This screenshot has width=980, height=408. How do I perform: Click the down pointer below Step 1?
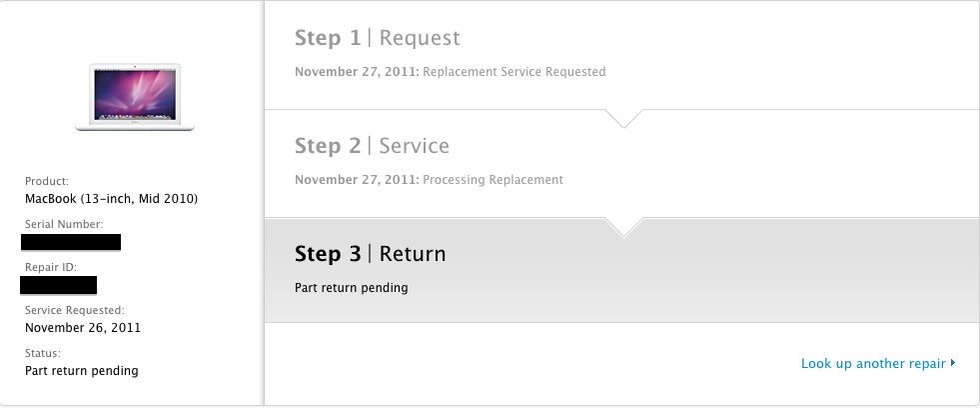coord(623,118)
